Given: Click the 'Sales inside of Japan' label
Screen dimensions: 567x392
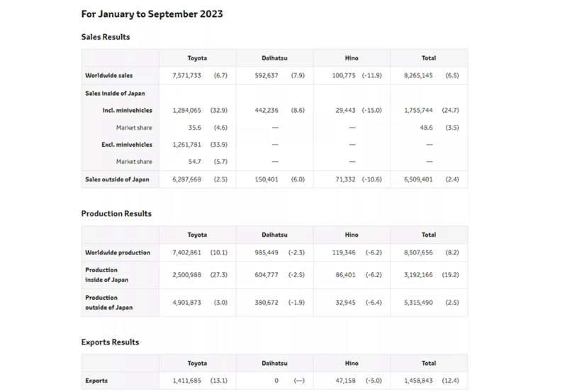Looking at the screenshot, I should coord(115,94).
